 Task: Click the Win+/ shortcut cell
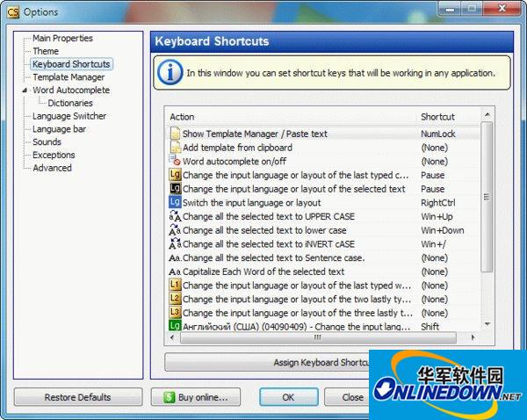point(433,243)
